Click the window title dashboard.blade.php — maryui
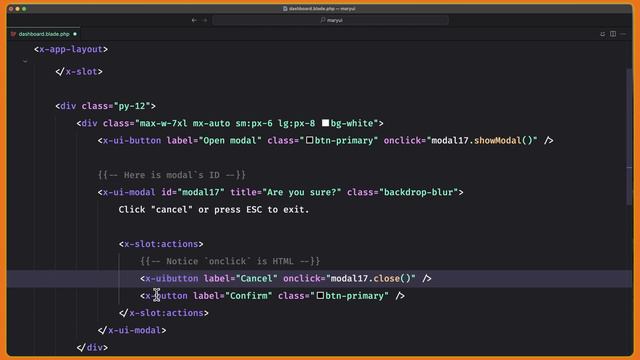The height and width of the screenshot is (360, 640). [320, 9]
